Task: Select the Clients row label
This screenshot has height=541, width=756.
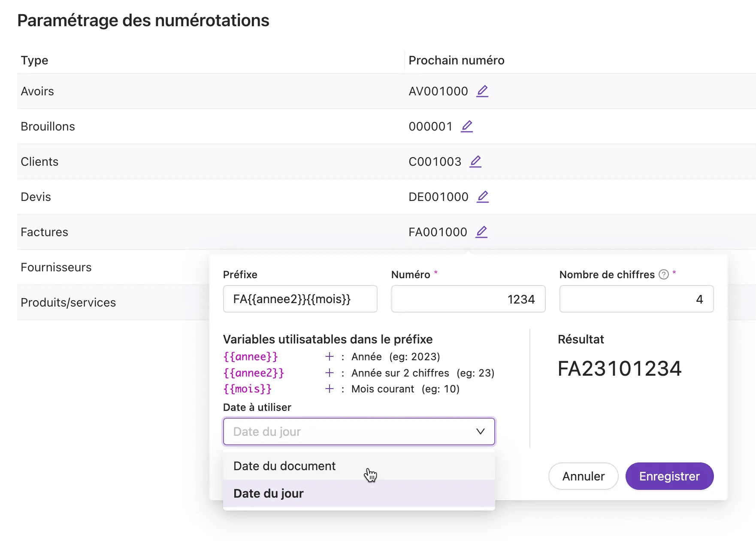Action: pos(39,161)
